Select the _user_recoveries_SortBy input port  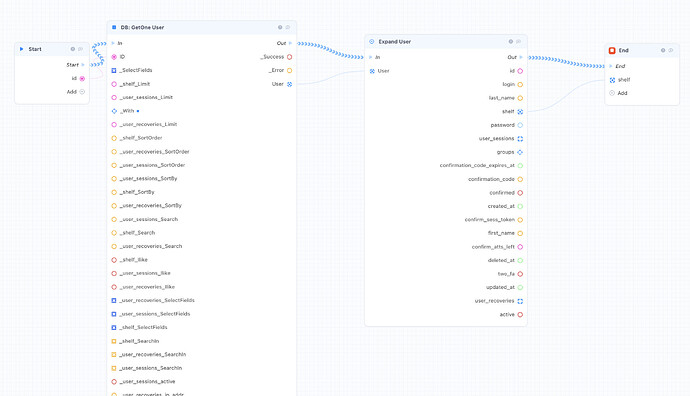[x=114, y=205]
